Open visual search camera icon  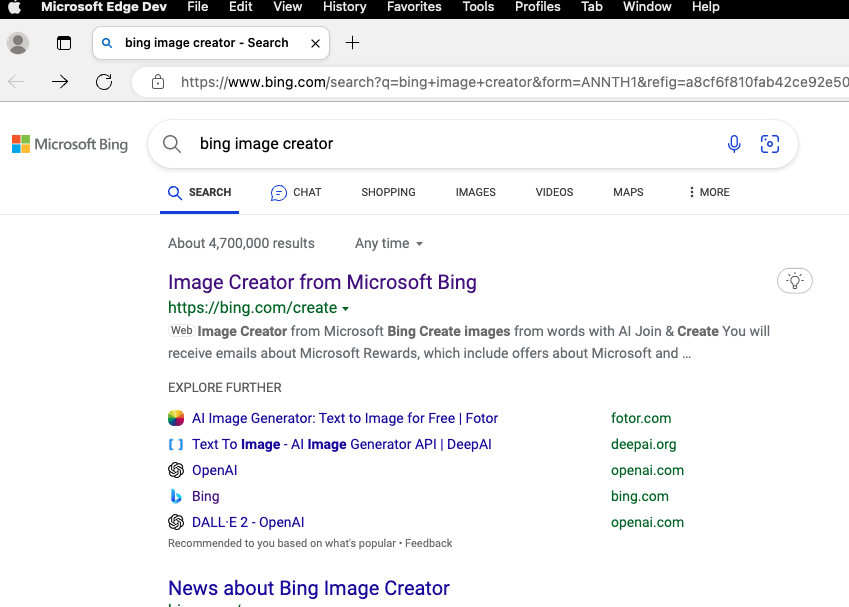click(770, 144)
